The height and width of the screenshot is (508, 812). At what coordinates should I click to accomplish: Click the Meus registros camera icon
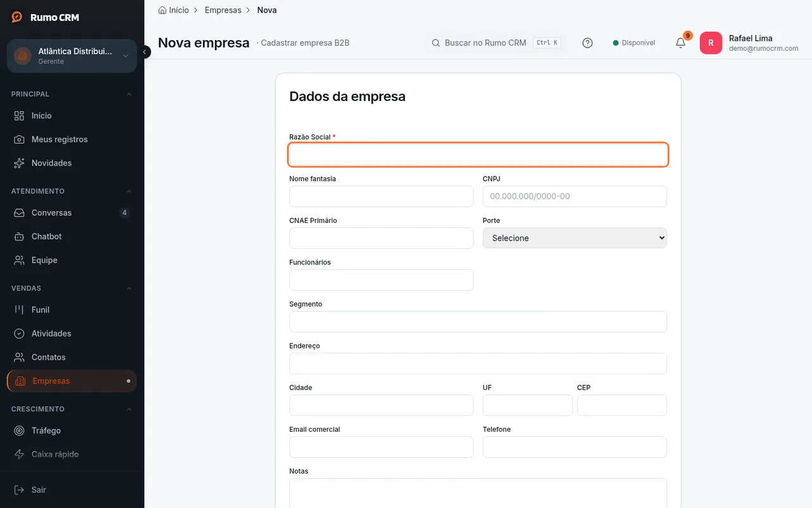pos(20,139)
